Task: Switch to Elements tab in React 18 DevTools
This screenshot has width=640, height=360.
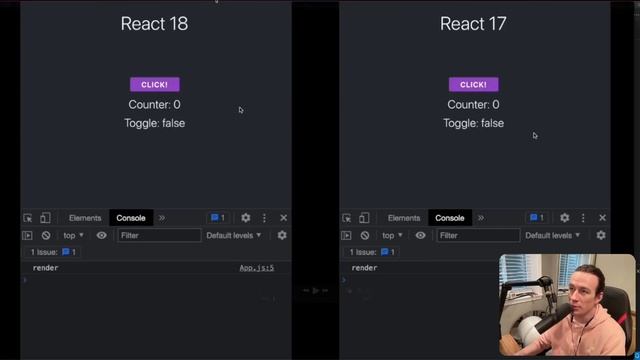Action: click(85, 218)
